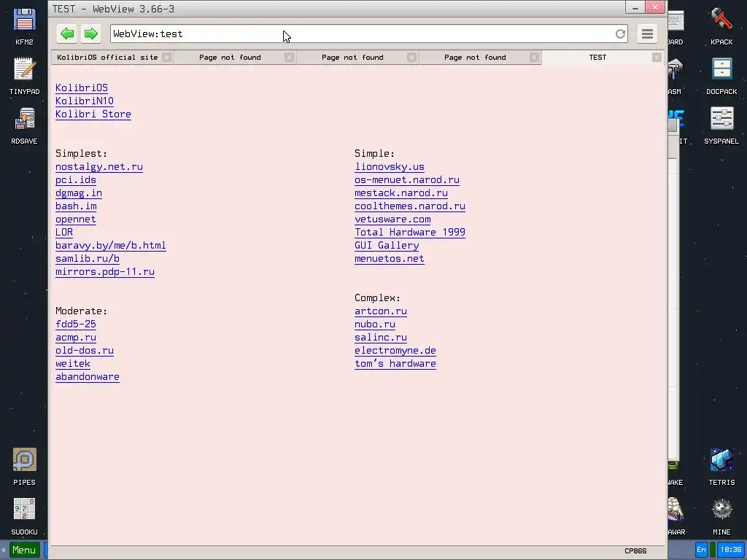The image size is (747, 560).
Task: Reload the page using the refresh icon
Action: pos(620,34)
